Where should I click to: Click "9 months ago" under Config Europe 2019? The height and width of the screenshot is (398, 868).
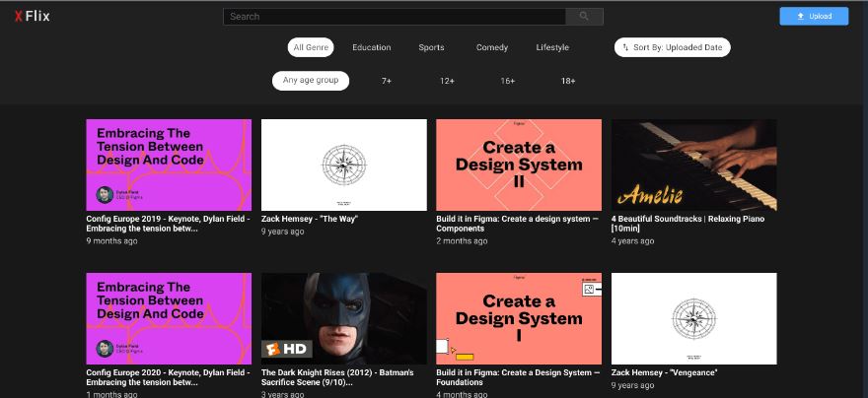[x=111, y=241]
